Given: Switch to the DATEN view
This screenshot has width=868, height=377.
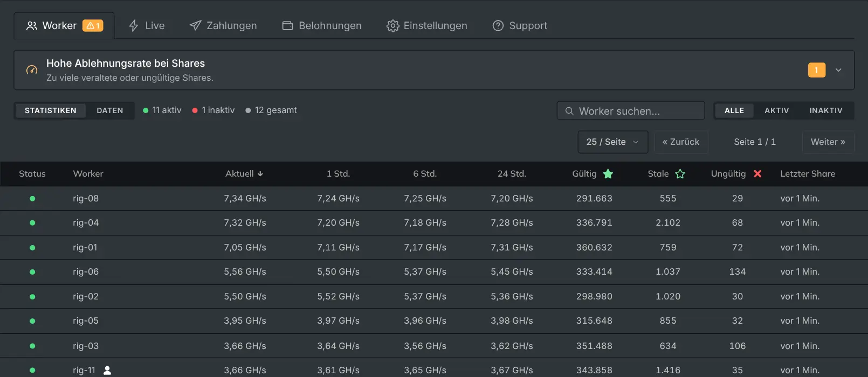Looking at the screenshot, I should coord(110,110).
